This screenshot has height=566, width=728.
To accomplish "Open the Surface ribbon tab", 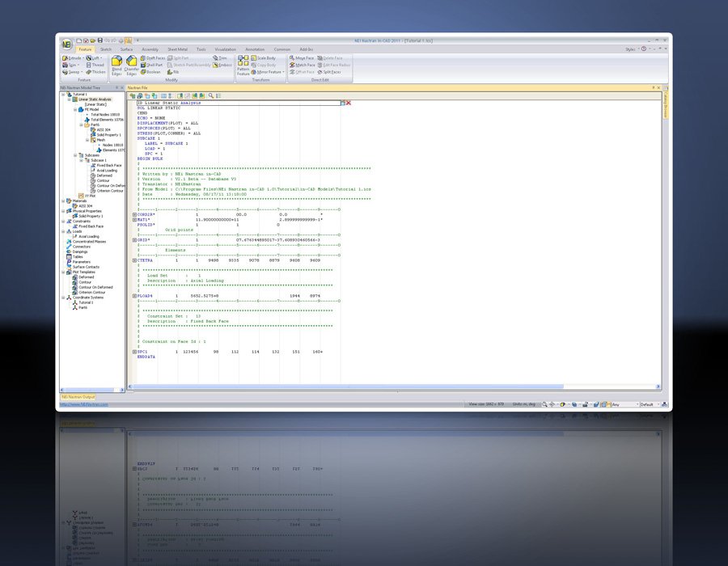I will coord(126,49).
